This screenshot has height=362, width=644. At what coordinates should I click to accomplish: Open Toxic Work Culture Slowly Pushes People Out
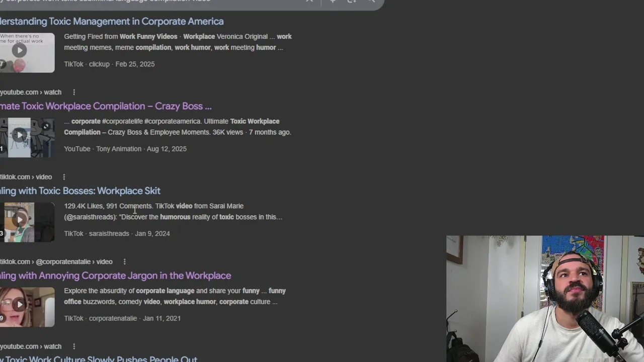coord(99,358)
